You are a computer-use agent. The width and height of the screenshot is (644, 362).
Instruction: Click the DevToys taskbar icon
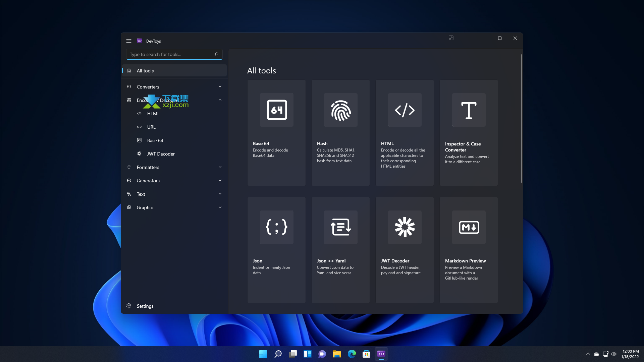click(381, 354)
